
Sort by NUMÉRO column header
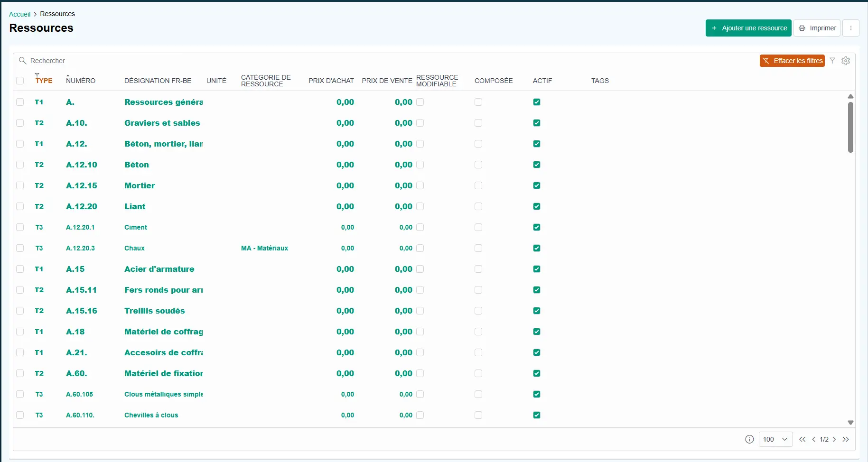click(81, 81)
